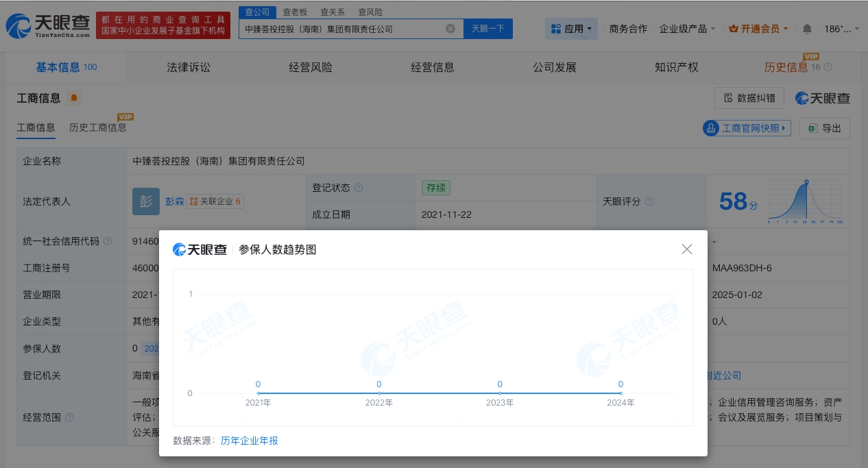Click the help icon beside 经营范围
Viewport: 868px width, 468px height.
click(69, 417)
